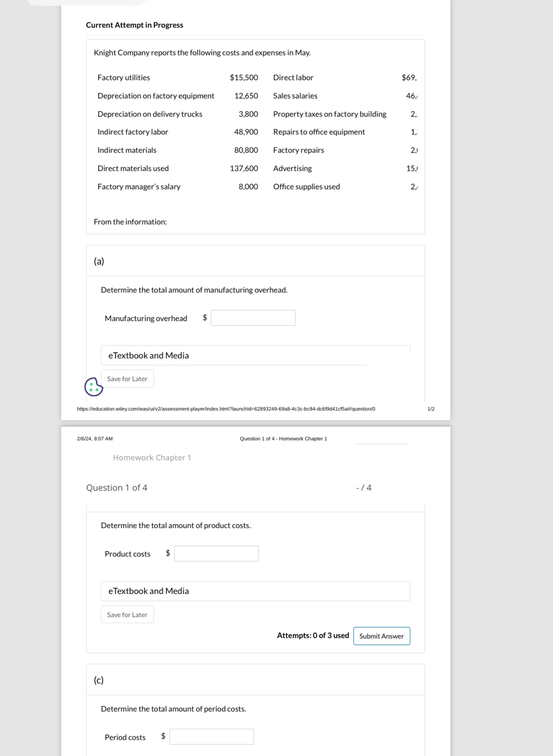Click the Question 1 of 4 heading
The height and width of the screenshot is (756, 553).
tap(117, 488)
